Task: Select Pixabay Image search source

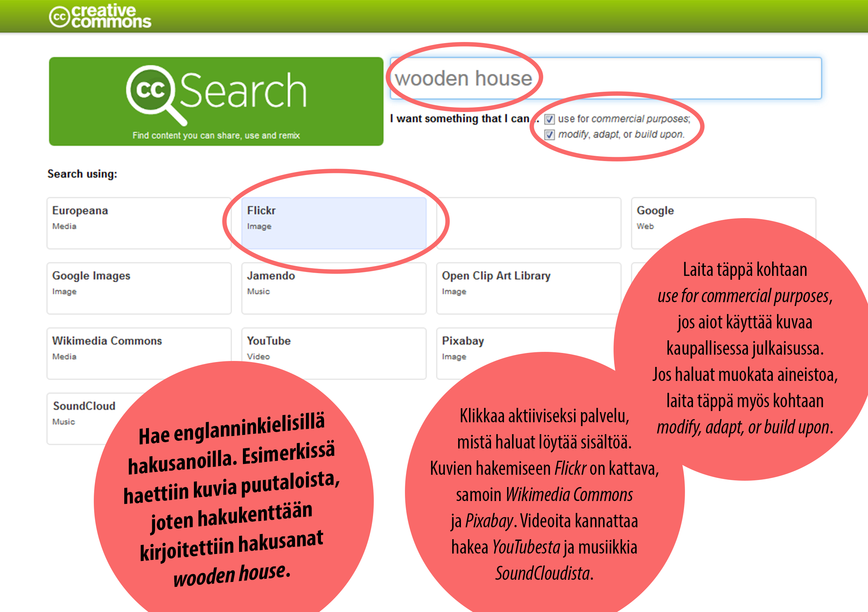Action: 528,353
